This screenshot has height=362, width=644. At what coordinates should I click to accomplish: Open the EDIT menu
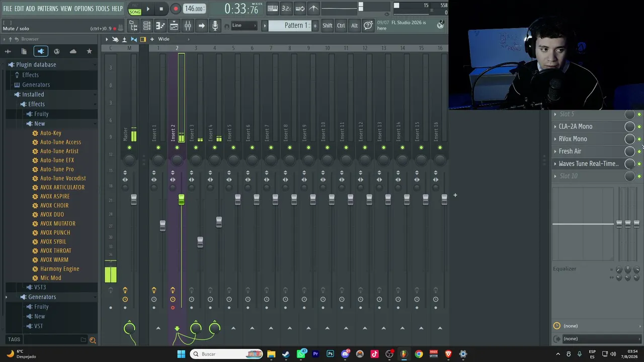(19, 9)
